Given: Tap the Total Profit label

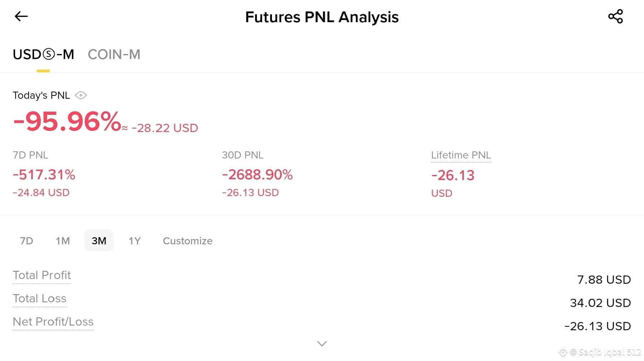Looking at the screenshot, I should click(42, 275).
